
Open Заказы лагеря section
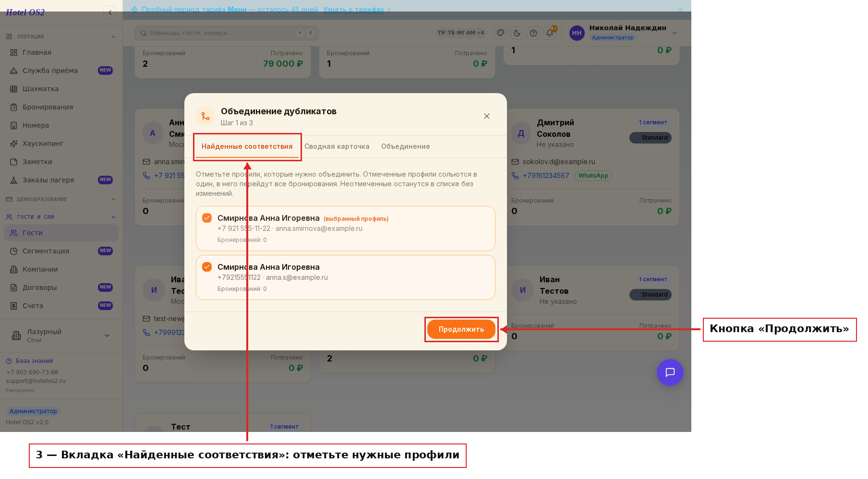(x=61, y=180)
